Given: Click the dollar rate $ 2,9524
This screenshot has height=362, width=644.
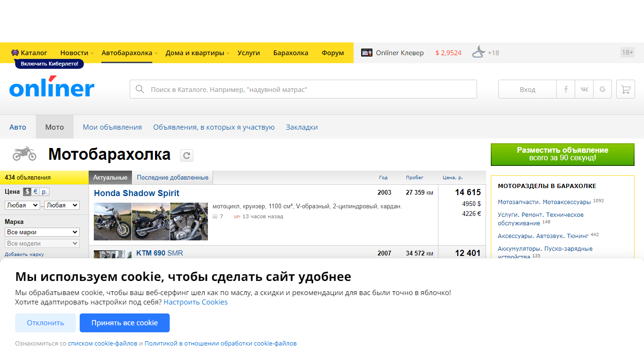Looking at the screenshot, I should pos(448,53).
